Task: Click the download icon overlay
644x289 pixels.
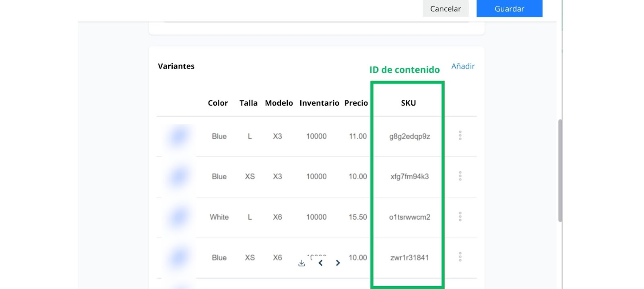Action: click(301, 263)
